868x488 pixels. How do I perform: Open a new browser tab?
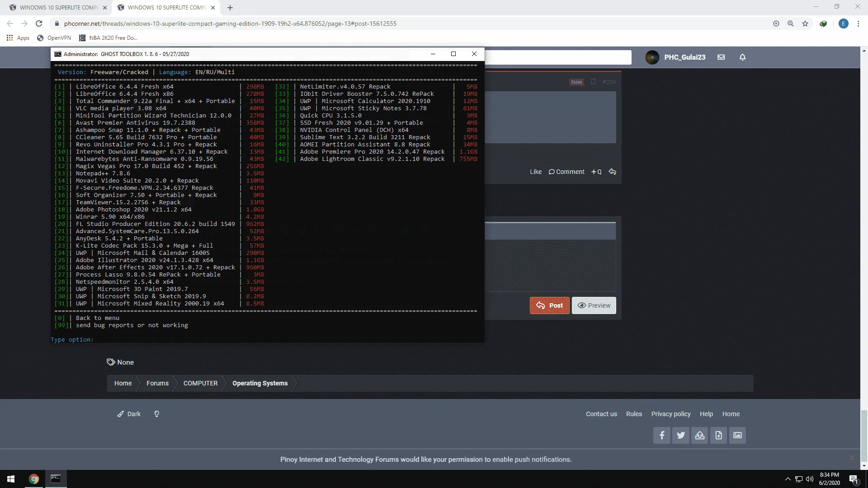tap(230, 8)
